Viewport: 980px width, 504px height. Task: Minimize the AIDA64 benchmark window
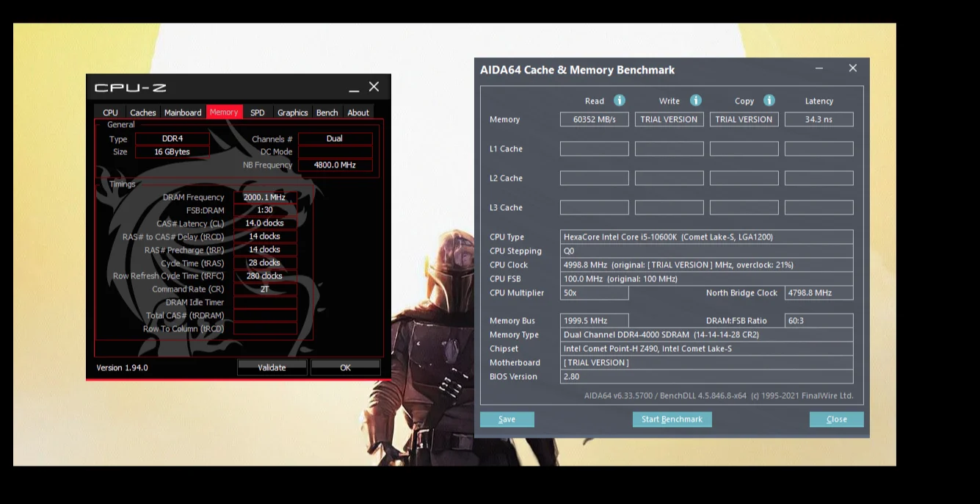(819, 68)
